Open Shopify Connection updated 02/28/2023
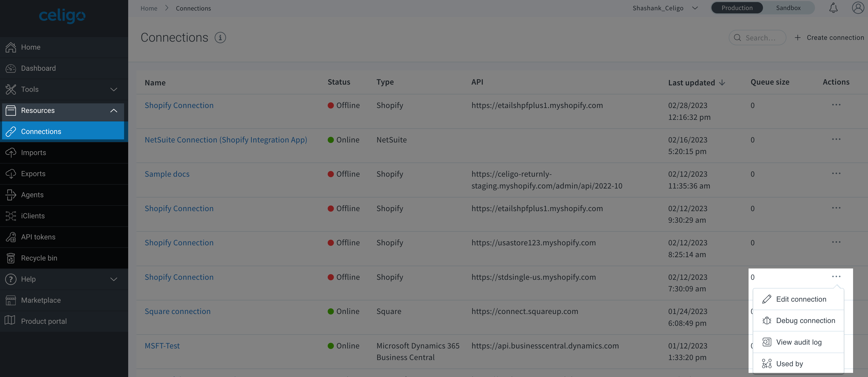Viewport: 868px width, 377px height. point(179,105)
